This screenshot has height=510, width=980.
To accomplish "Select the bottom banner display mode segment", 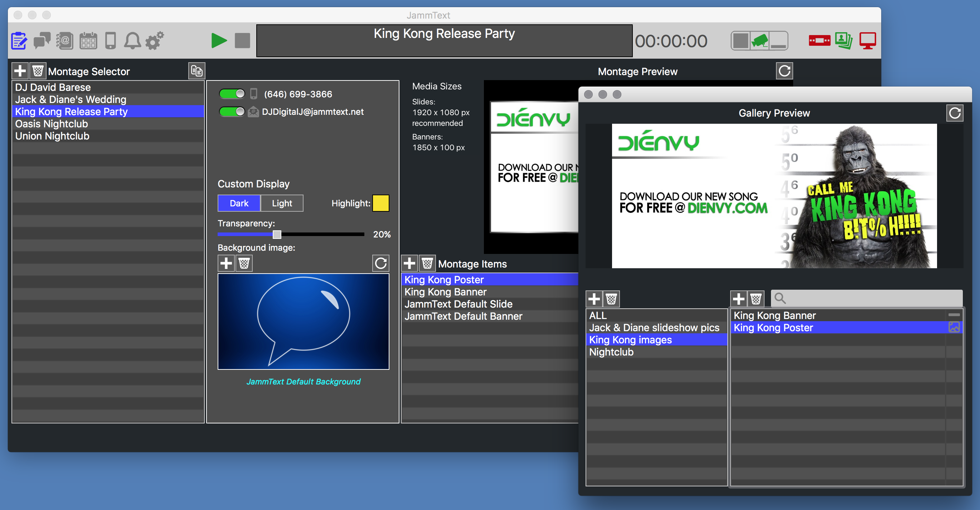I will coord(778,41).
